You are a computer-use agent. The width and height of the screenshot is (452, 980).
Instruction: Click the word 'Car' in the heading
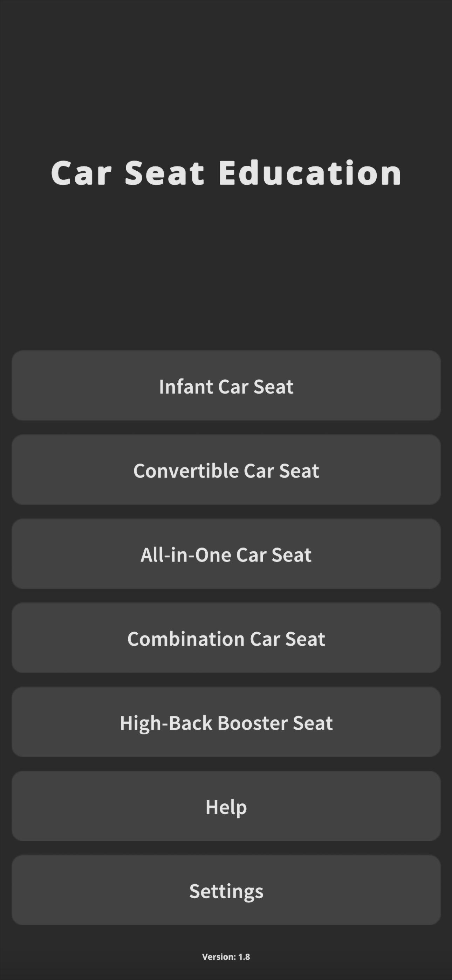(x=81, y=173)
